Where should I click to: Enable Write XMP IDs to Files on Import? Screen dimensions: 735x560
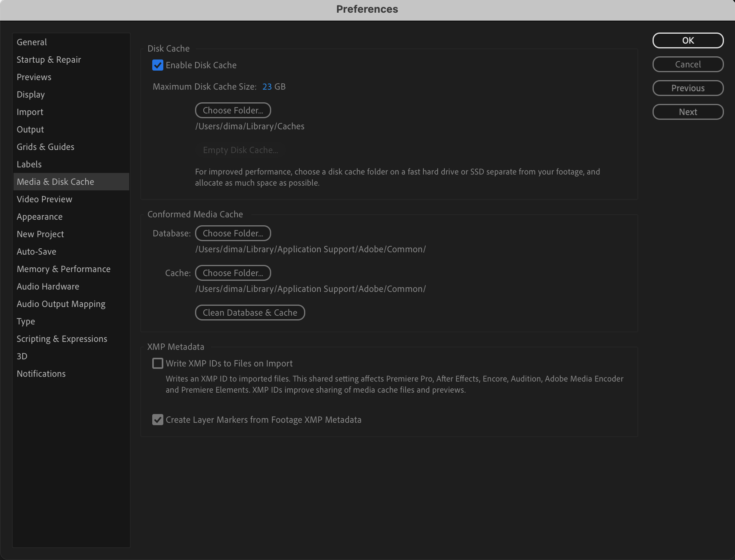(x=158, y=363)
